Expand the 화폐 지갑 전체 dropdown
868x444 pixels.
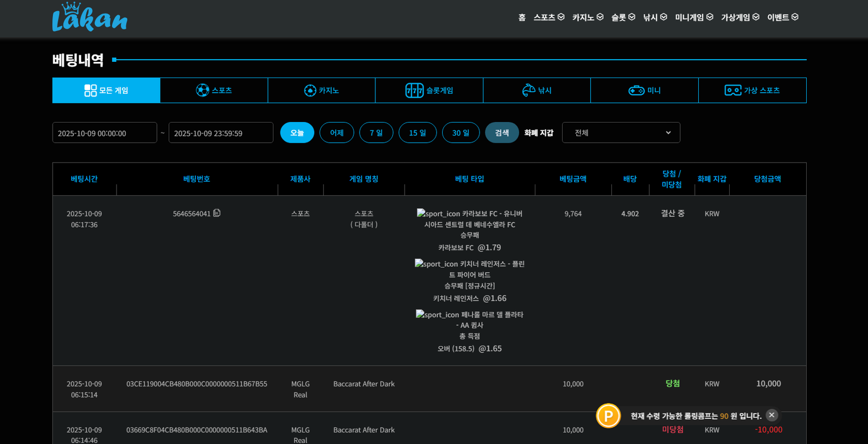point(621,133)
